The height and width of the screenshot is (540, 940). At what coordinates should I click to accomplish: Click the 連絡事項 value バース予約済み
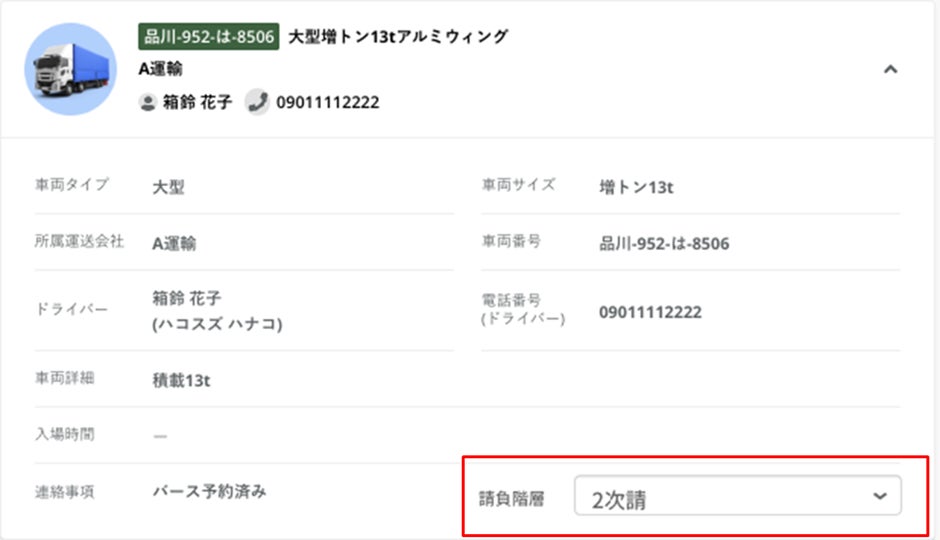[x=209, y=491]
